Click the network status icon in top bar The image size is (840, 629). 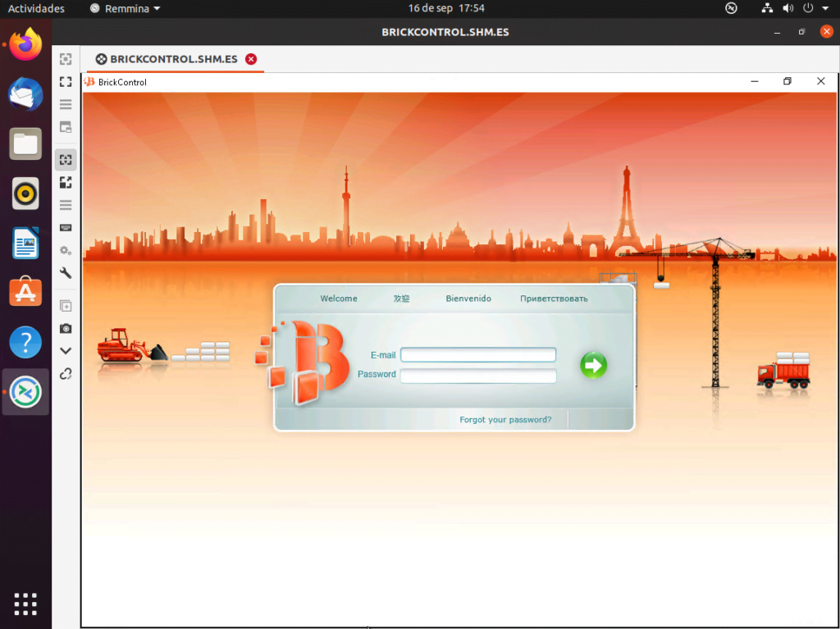(767, 8)
